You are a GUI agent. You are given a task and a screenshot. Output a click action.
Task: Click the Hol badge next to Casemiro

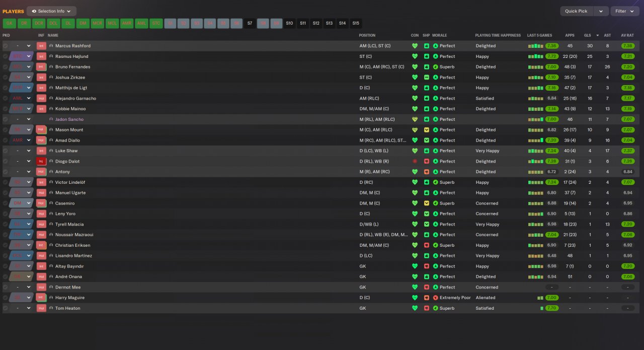41,203
